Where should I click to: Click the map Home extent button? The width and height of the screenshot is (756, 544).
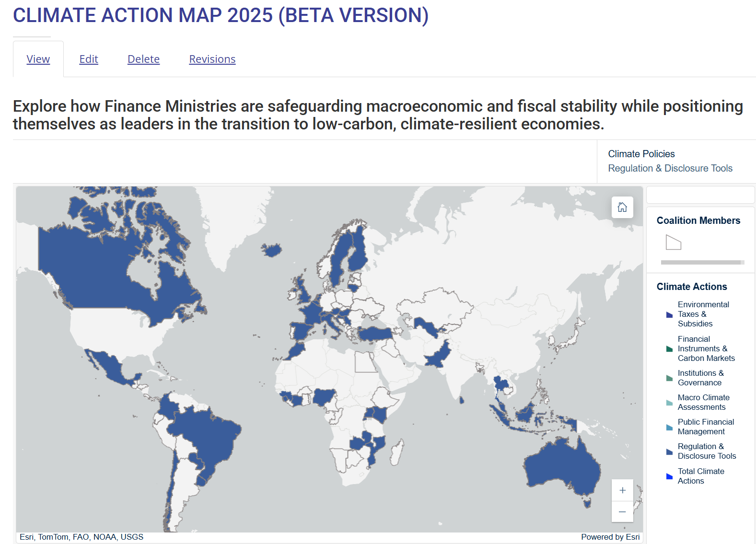point(622,207)
